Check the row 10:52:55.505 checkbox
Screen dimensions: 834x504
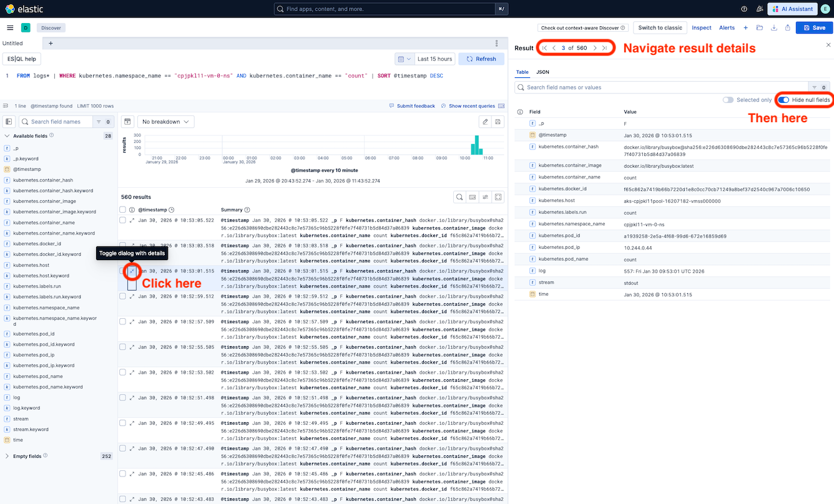[123, 347]
